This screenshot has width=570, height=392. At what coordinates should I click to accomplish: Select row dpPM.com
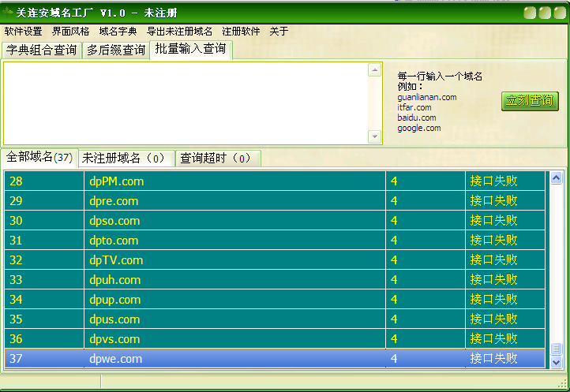(x=275, y=181)
